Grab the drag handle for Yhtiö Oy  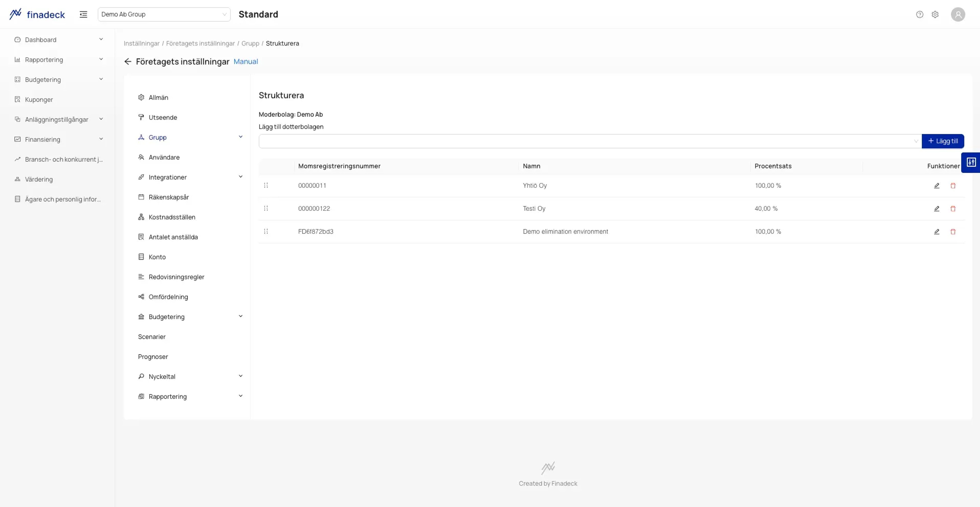point(266,185)
